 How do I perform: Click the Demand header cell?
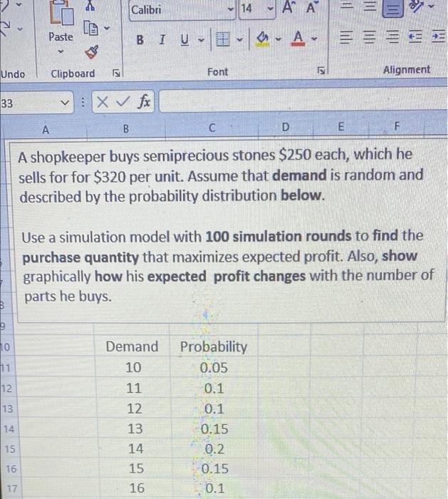132,346
